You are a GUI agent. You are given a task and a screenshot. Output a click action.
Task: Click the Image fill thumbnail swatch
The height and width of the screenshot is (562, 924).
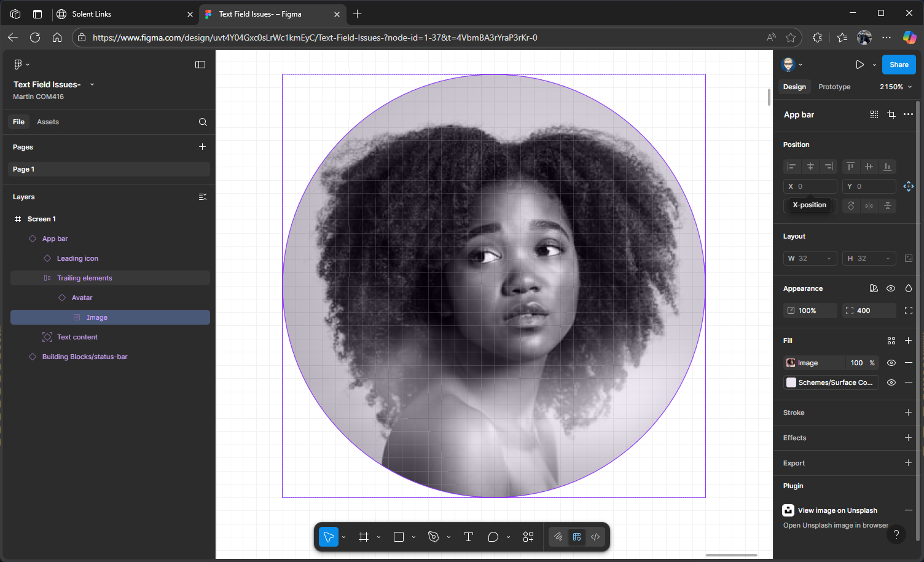(x=791, y=363)
